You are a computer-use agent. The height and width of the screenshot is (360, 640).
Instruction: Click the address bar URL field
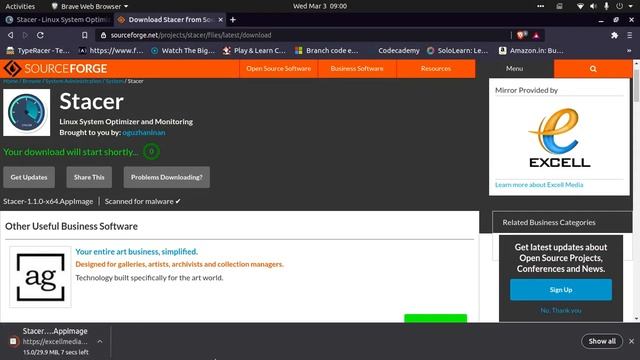click(302, 35)
